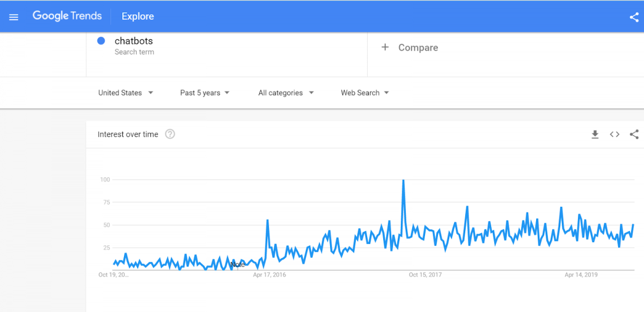This screenshot has width=644, height=312.
Task: Expand the All categories dropdown
Action: [x=286, y=93]
